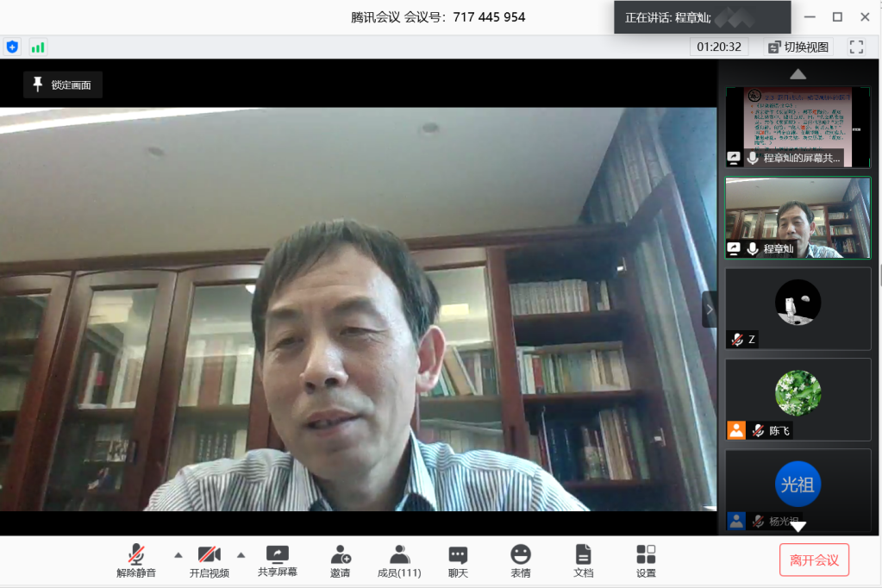Select the 程章灿 screen share thumbnail
The width and height of the screenshot is (882, 588).
pyautogui.click(x=798, y=127)
